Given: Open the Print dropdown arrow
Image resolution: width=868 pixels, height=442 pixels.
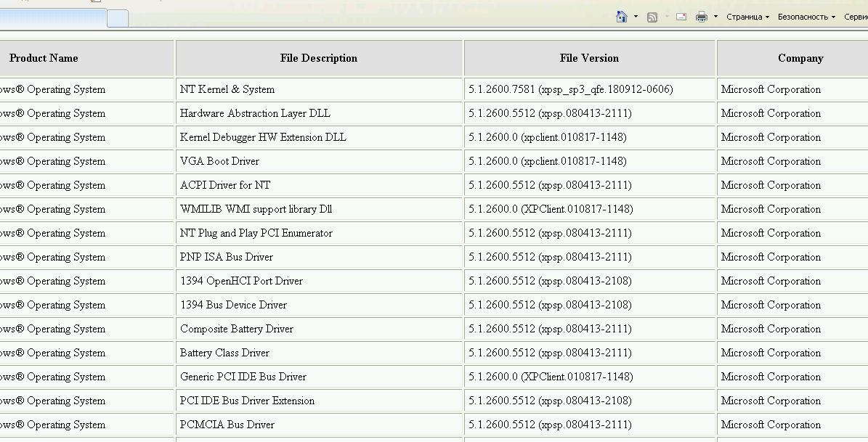Looking at the screenshot, I should pyautogui.click(x=715, y=17).
